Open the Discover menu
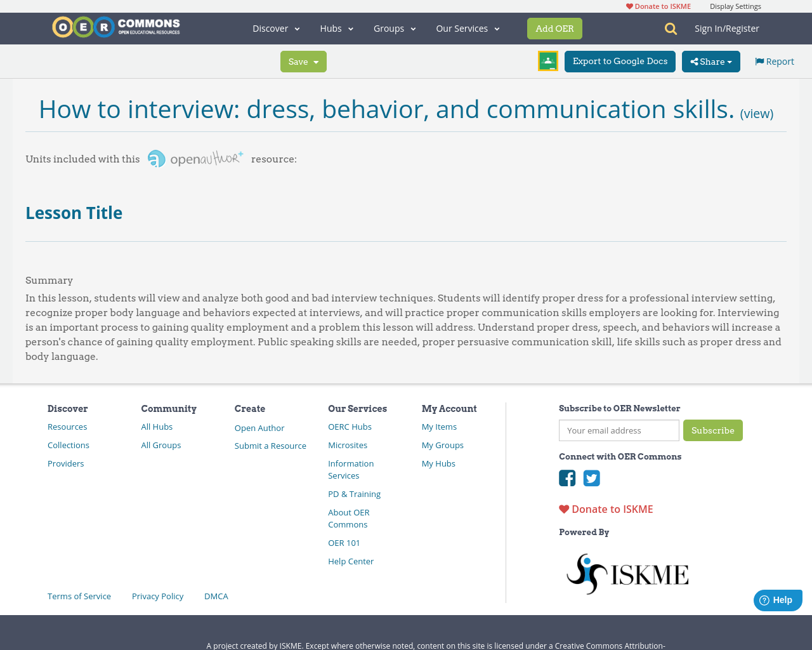 [276, 28]
